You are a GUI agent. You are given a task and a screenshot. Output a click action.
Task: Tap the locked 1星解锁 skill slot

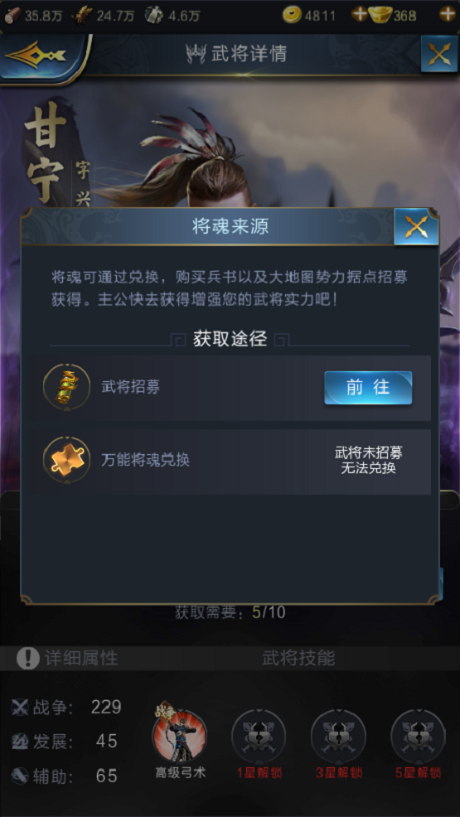pos(259,737)
